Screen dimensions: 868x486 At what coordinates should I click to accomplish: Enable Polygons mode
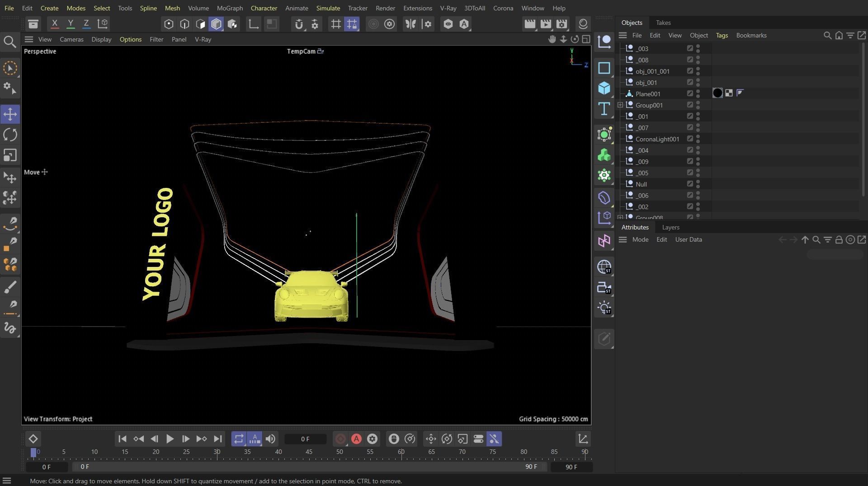coord(200,24)
